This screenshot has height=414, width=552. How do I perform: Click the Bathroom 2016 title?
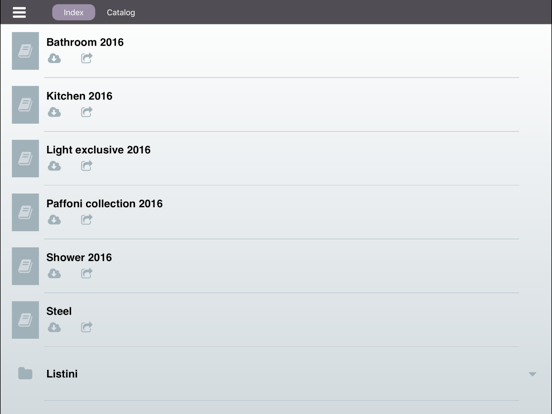pyautogui.click(x=85, y=42)
